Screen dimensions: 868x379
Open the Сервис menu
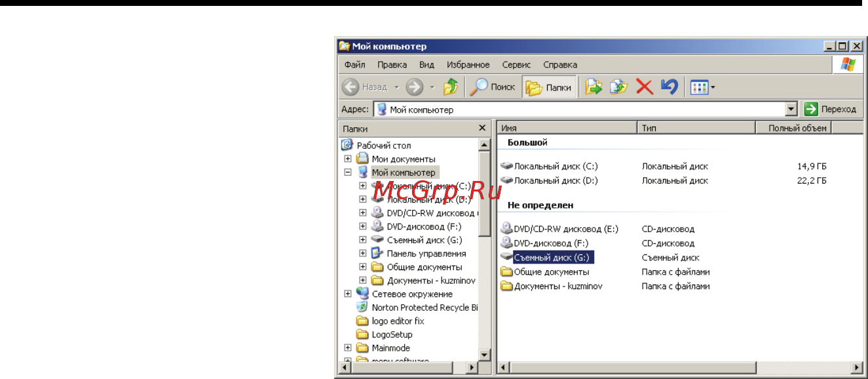(516, 65)
